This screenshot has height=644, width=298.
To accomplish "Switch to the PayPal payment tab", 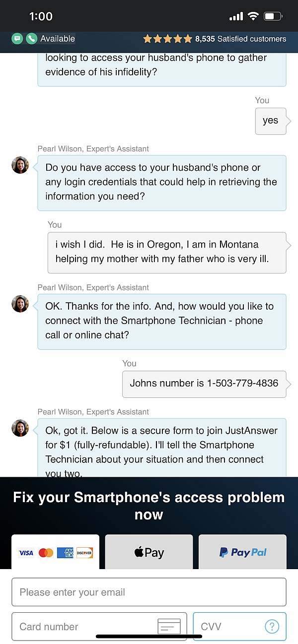I will coord(243,552).
